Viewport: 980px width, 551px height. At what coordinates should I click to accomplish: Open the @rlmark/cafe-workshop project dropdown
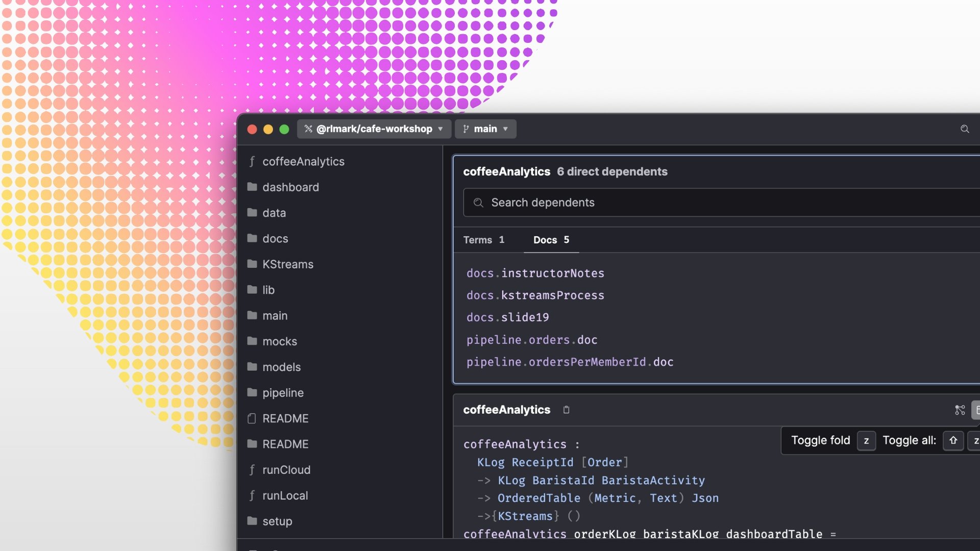[374, 129]
